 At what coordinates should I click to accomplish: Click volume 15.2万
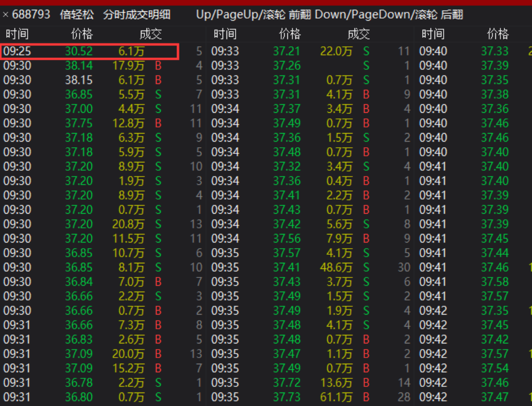coord(128,368)
